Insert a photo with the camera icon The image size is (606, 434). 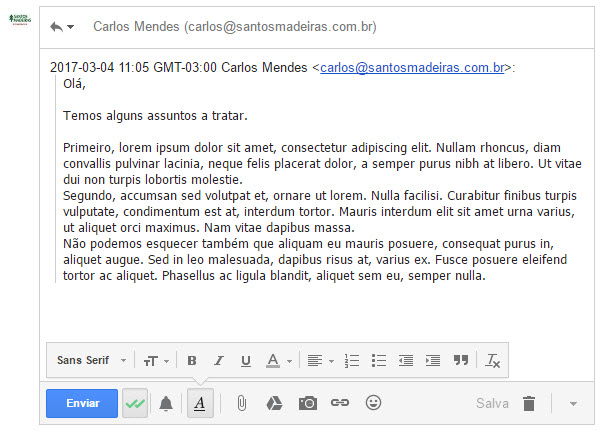(x=308, y=403)
